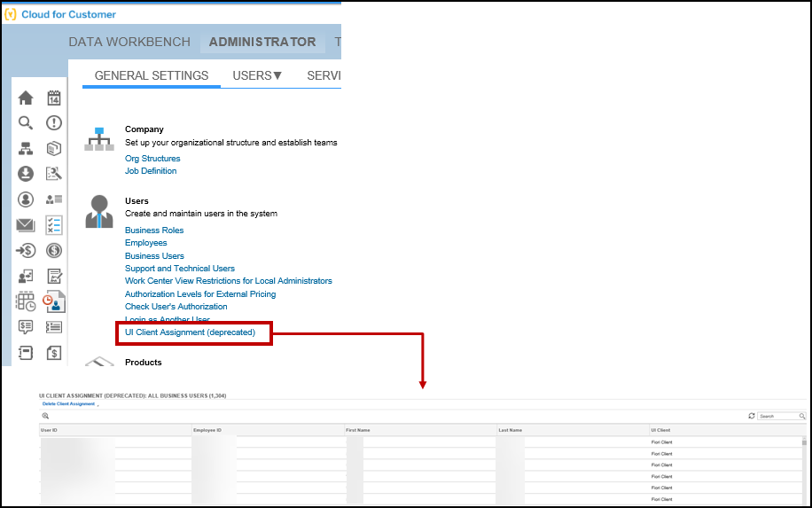Open the product box cube icon
Viewport: 812px width, 508px height.
pyautogui.click(x=54, y=149)
